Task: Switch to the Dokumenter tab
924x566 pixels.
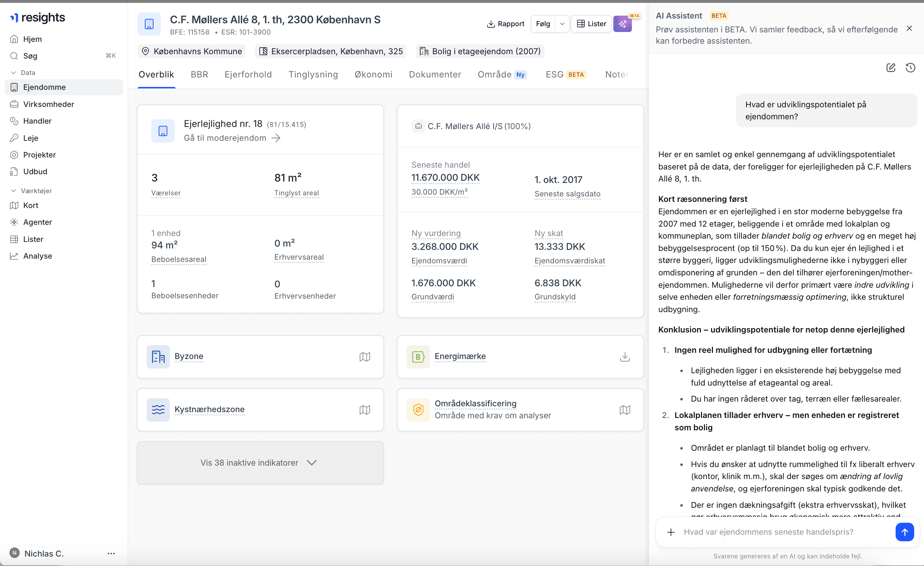Action: point(435,74)
